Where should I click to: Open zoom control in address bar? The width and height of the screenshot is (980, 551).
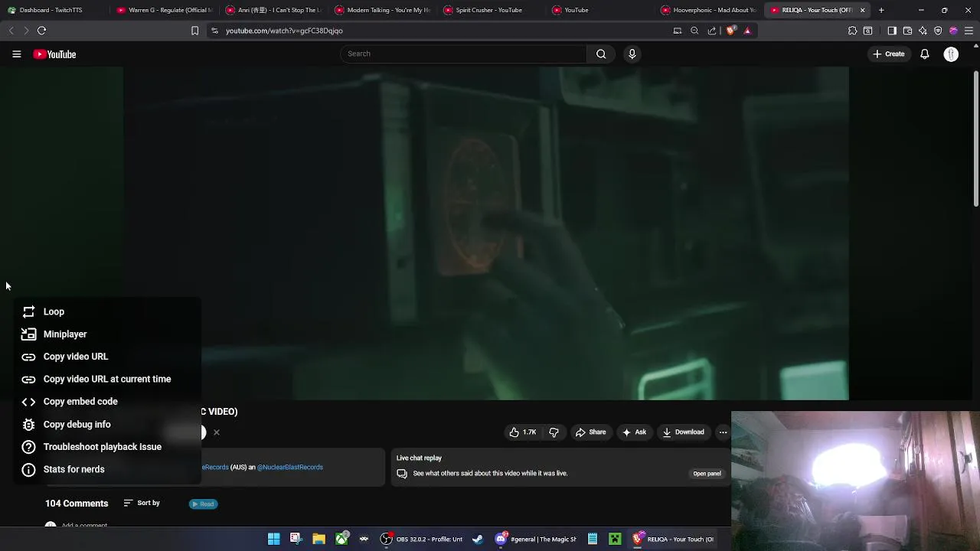pyautogui.click(x=694, y=31)
